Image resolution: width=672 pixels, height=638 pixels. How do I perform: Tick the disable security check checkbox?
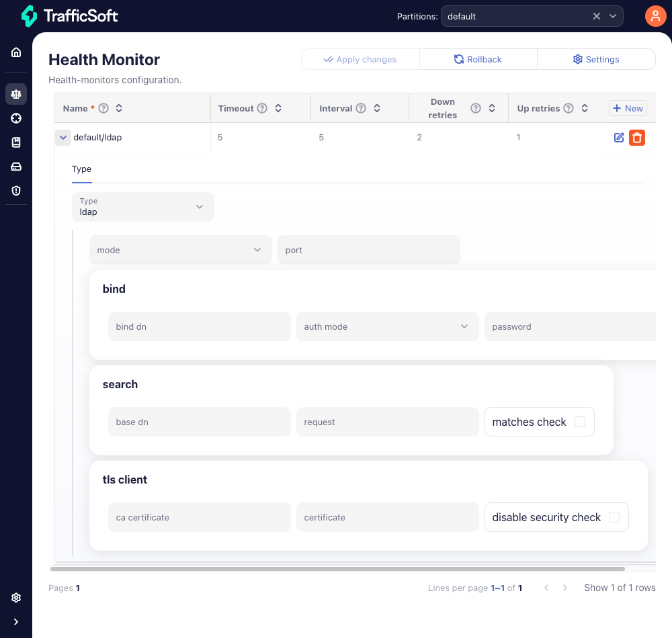(614, 517)
